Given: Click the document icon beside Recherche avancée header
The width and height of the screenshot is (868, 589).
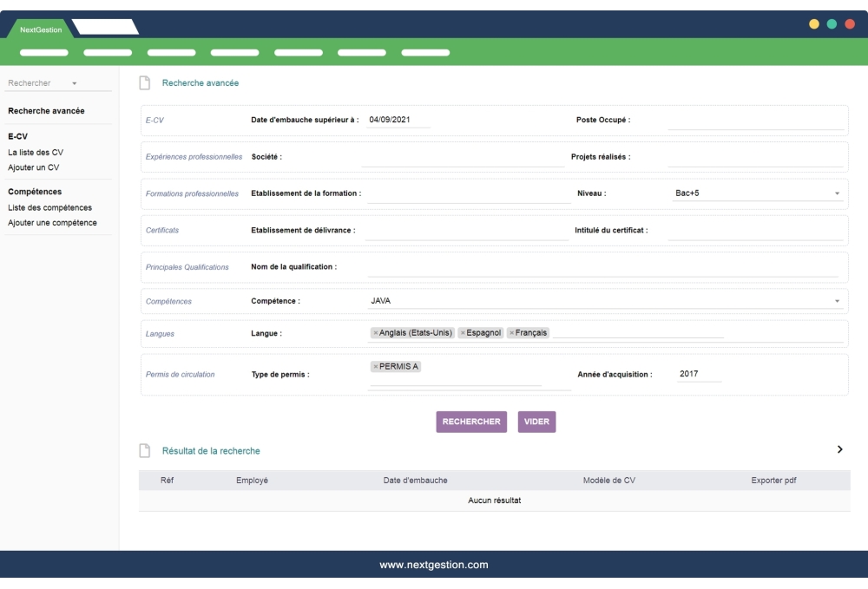Looking at the screenshot, I should pyautogui.click(x=143, y=82).
